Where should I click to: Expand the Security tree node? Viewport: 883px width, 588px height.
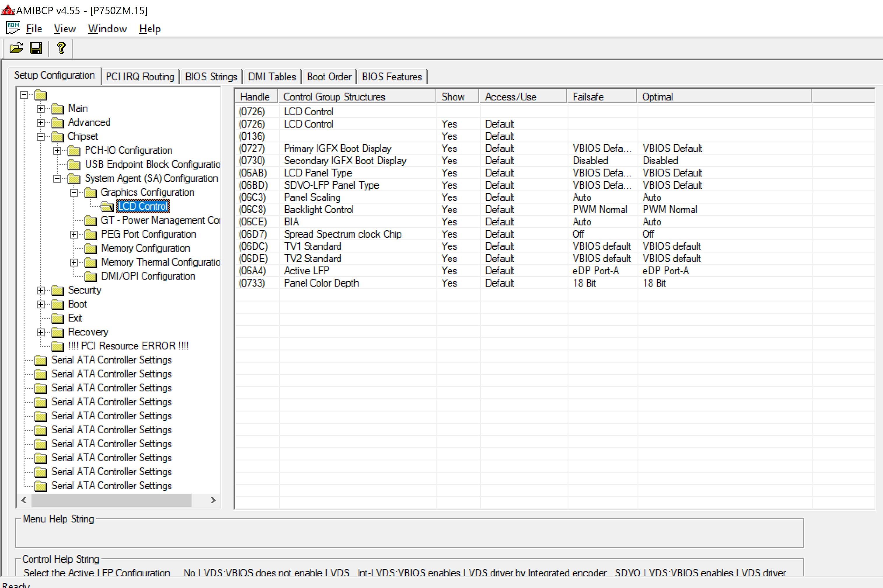click(x=41, y=290)
